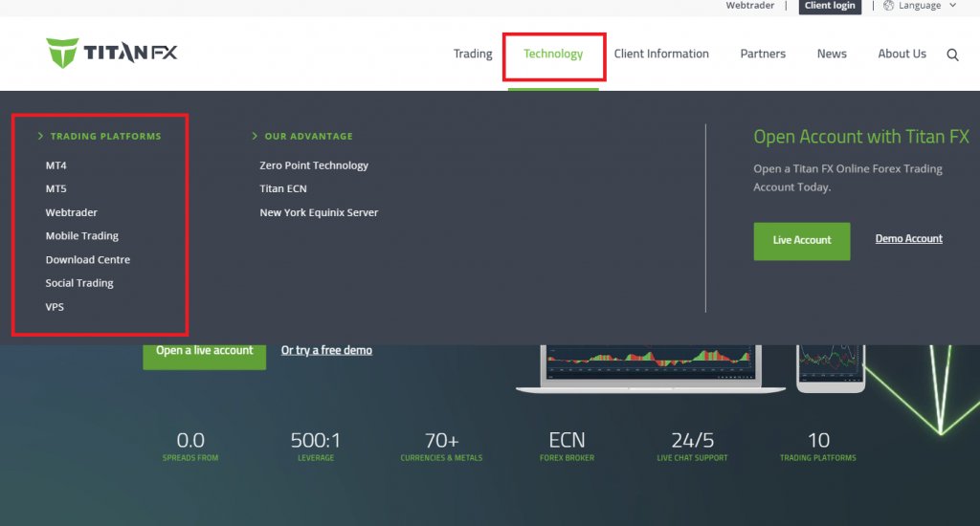This screenshot has width=980, height=526.
Task: Open the MT4 platform page
Action: coord(56,165)
